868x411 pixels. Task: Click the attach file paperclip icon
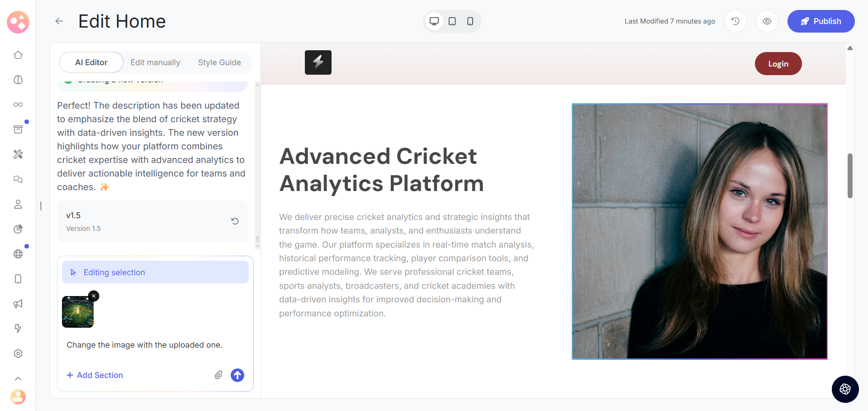pyautogui.click(x=218, y=375)
